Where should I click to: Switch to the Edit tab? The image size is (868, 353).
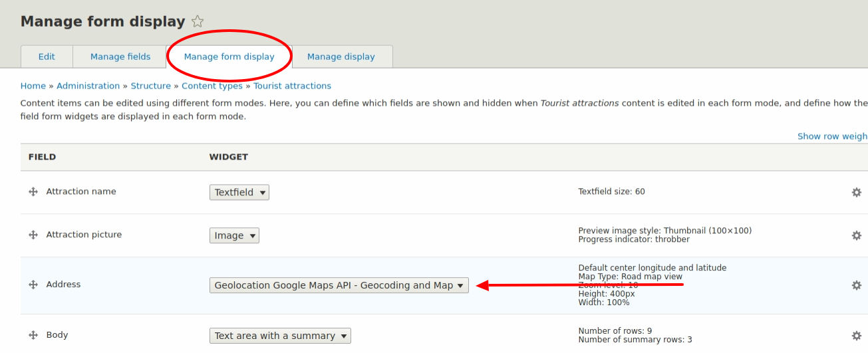click(x=47, y=57)
